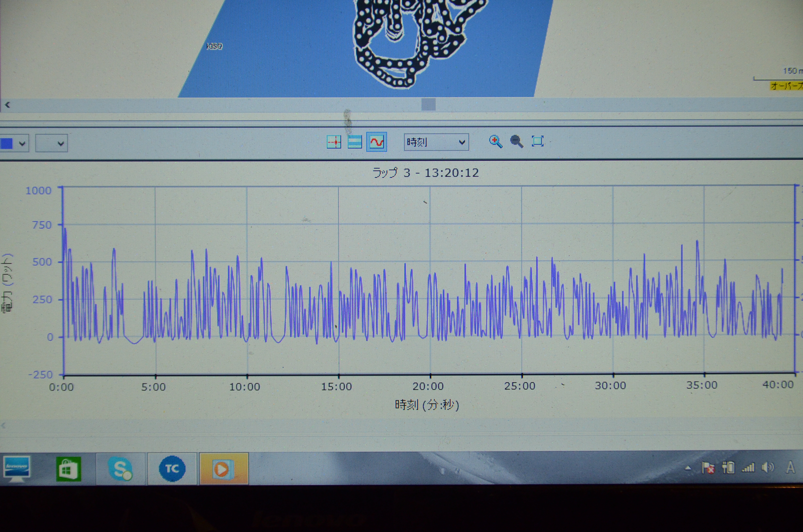Open the 時刻 axis dropdown

(x=436, y=142)
